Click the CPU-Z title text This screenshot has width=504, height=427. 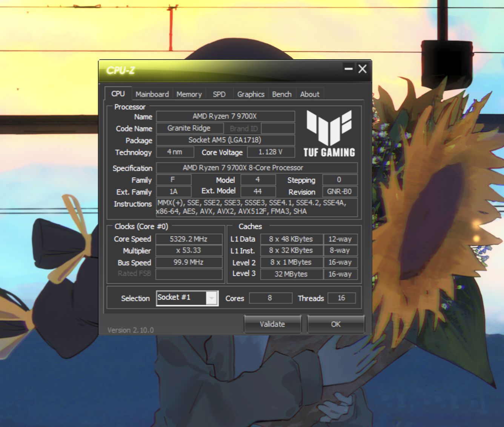tap(120, 71)
